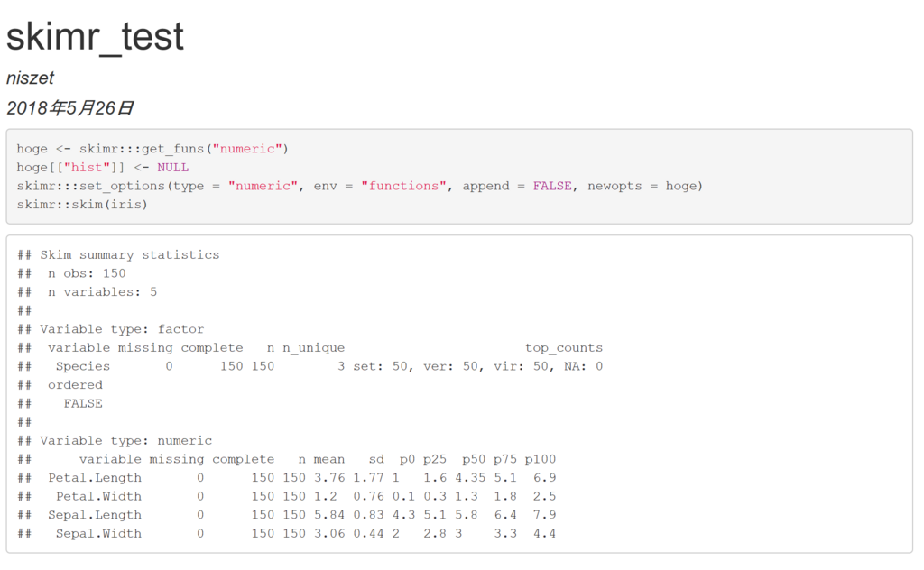
Task: Click the skimr_test document title
Action: click(95, 36)
